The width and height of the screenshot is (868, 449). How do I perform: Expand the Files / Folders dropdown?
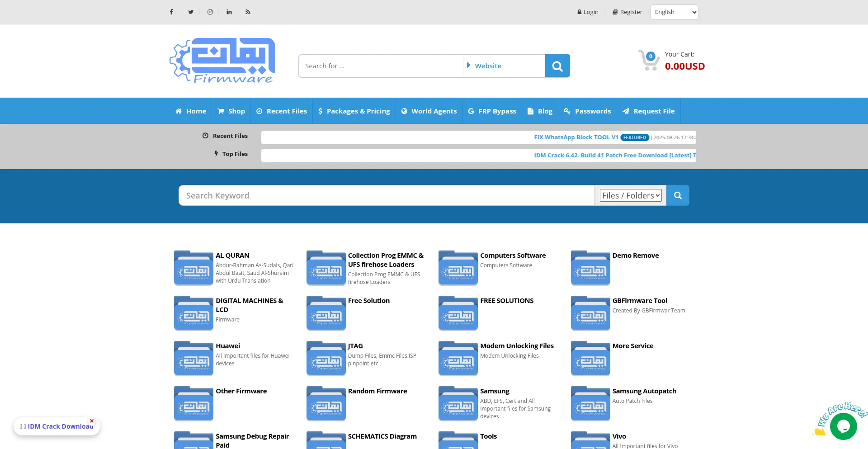(631, 195)
